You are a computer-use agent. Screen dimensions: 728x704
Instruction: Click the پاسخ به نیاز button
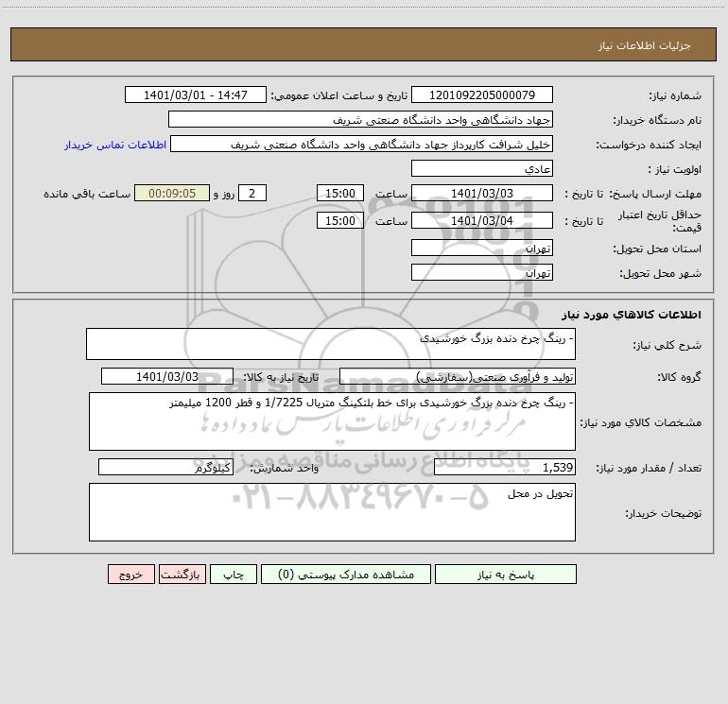click(505, 574)
